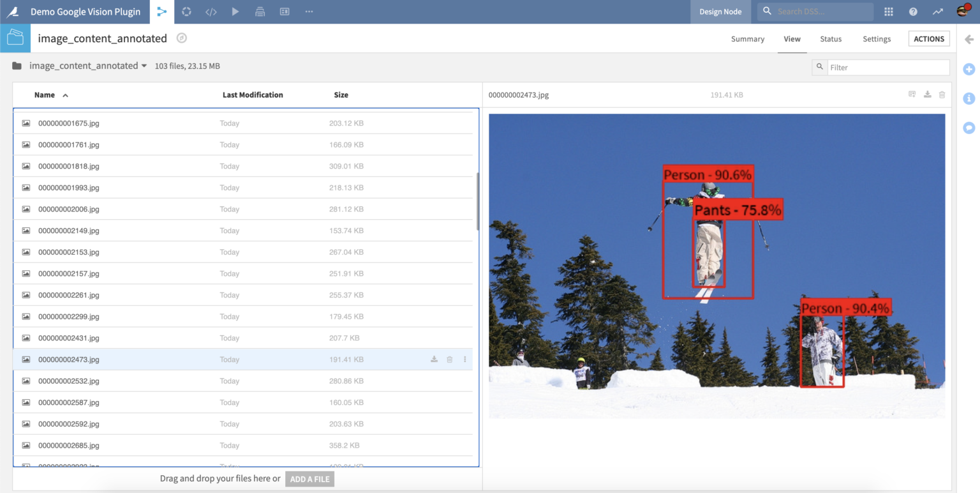Click the dashboards icon in the top nav
Screen dimensions: 980x493
[x=284, y=11]
